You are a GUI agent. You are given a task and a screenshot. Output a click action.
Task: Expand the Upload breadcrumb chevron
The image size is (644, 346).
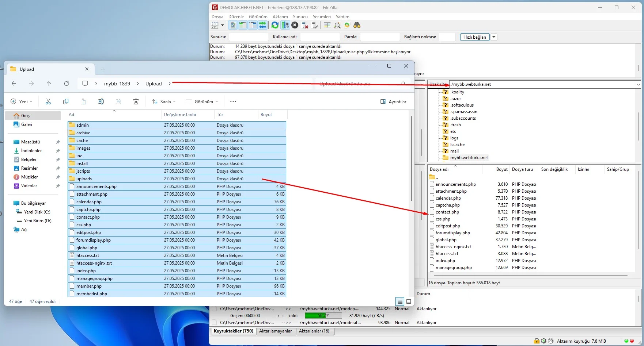coord(170,84)
